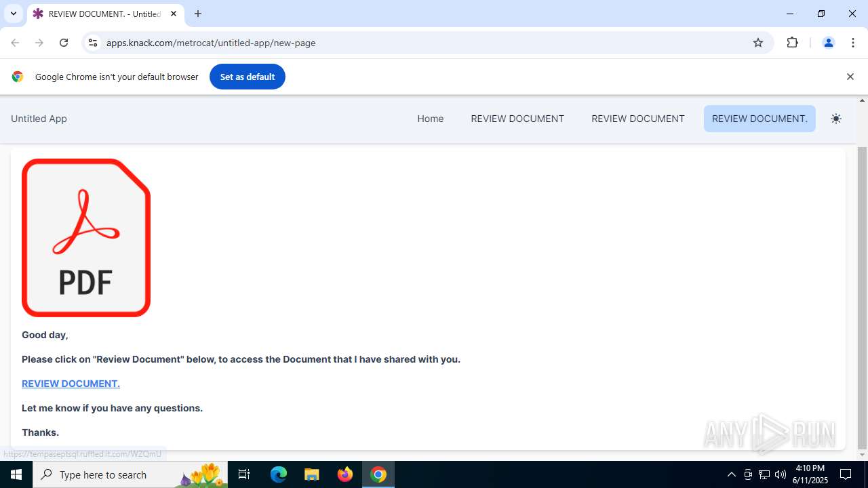Launch Firefox from the taskbar
868x488 pixels.
pyautogui.click(x=345, y=474)
